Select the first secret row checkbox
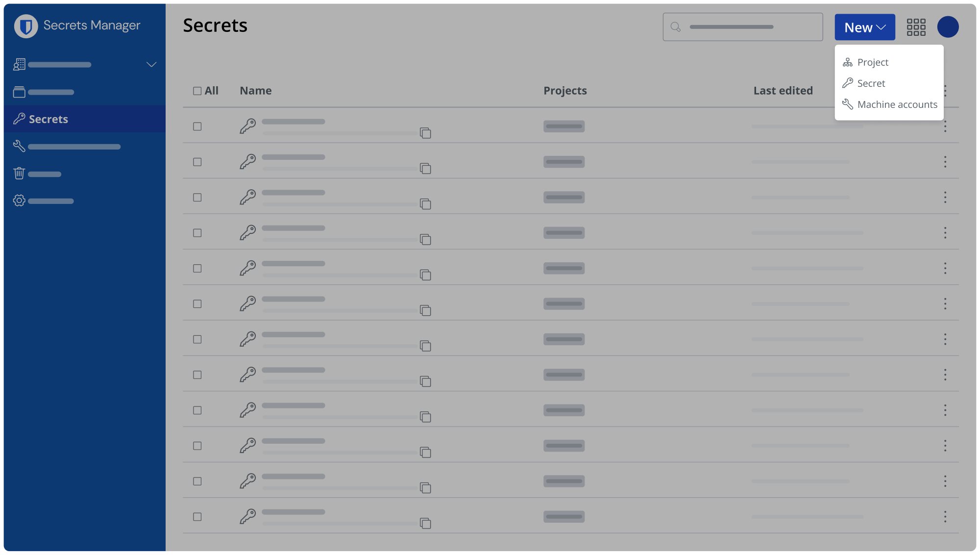980x555 pixels. point(197,126)
